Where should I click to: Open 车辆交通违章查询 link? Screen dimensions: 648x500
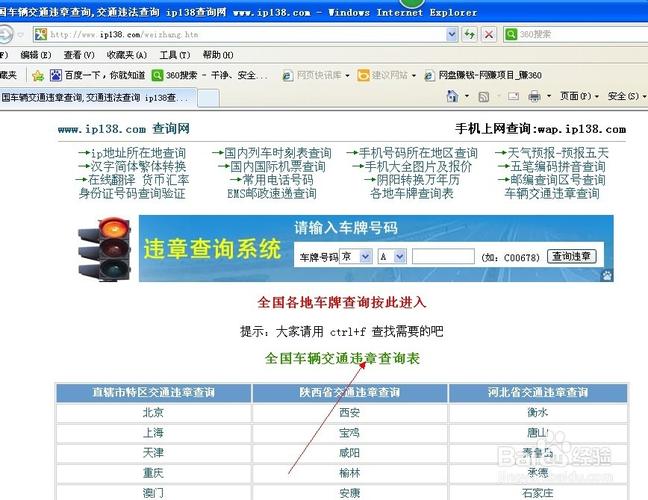552,193
